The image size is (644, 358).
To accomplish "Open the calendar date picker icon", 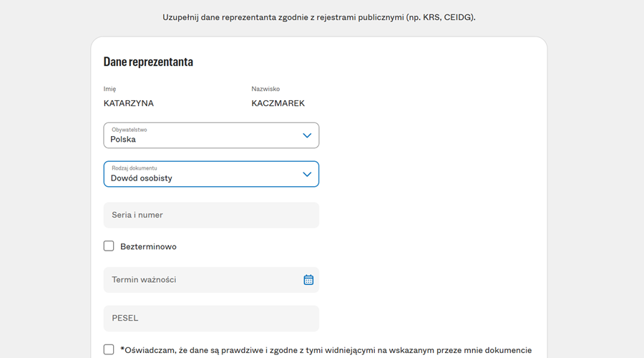I will tap(308, 280).
